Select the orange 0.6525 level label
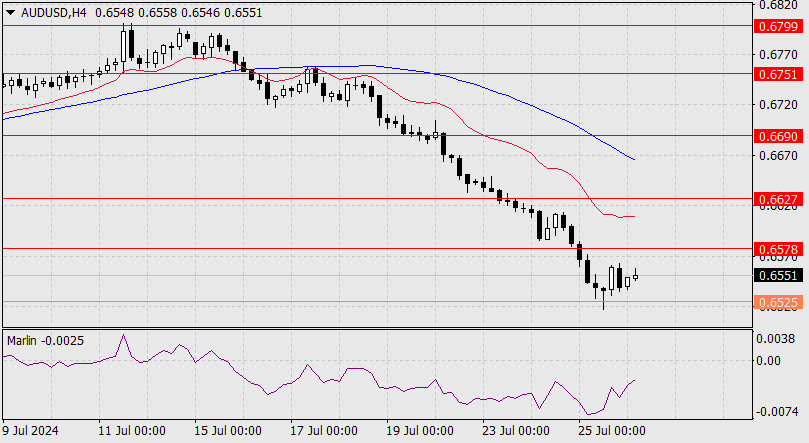The image size is (809, 443). 779,302
